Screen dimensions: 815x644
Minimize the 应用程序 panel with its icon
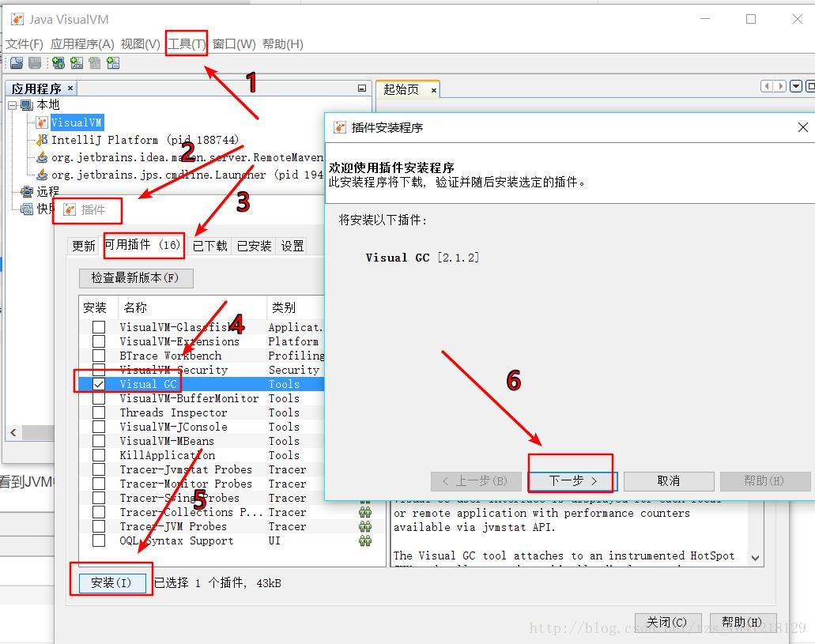[x=362, y=89]
